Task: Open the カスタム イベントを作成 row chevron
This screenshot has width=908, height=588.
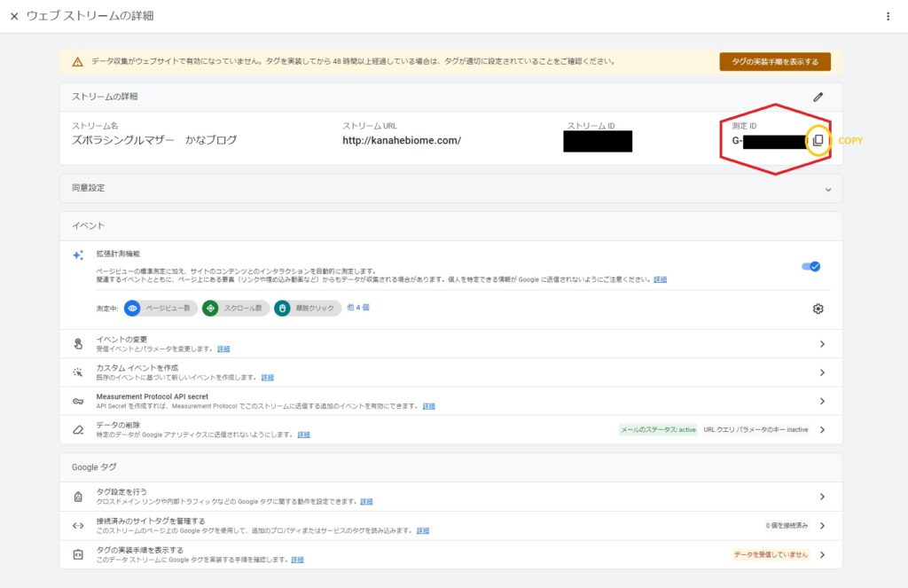Action: pos(822,372)
